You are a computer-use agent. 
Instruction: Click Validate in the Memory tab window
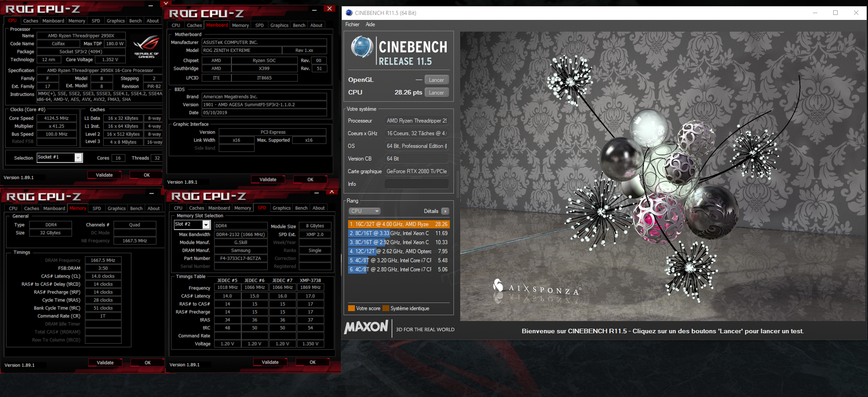(105, 363)
